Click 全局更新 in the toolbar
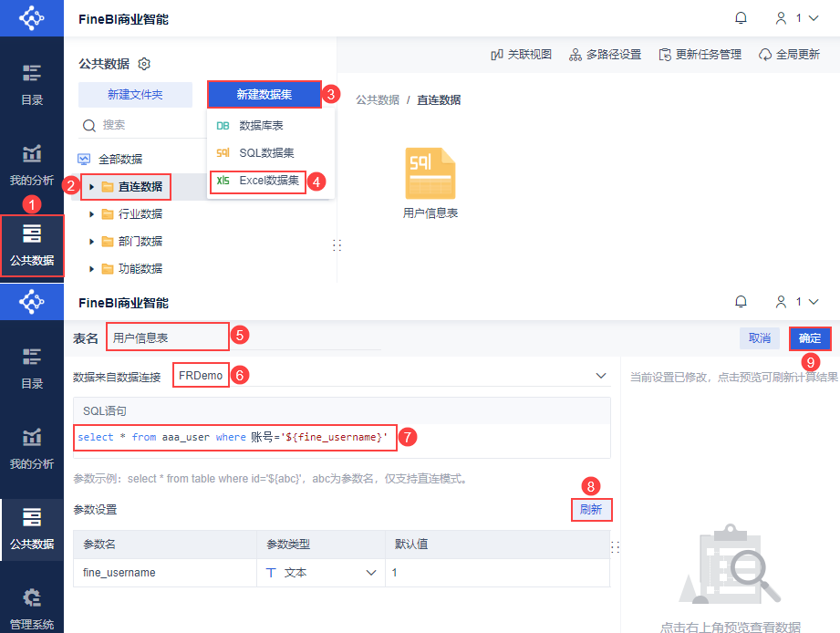 [789, 54]
